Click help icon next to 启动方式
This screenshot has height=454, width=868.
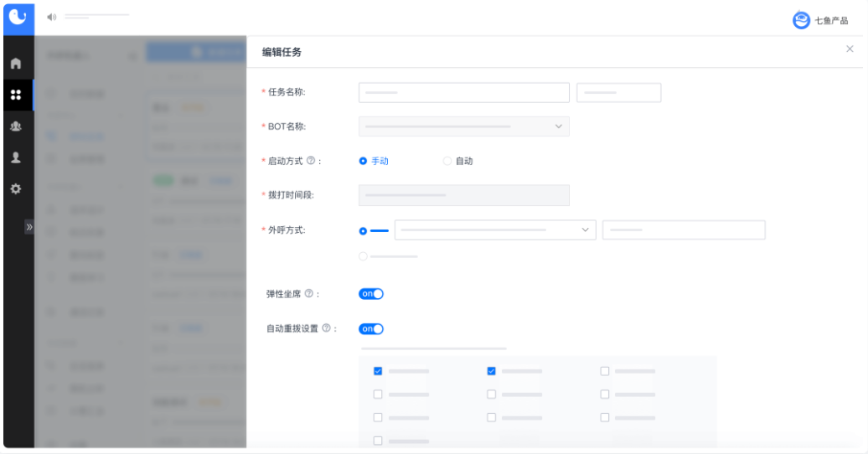click(311, 161)
